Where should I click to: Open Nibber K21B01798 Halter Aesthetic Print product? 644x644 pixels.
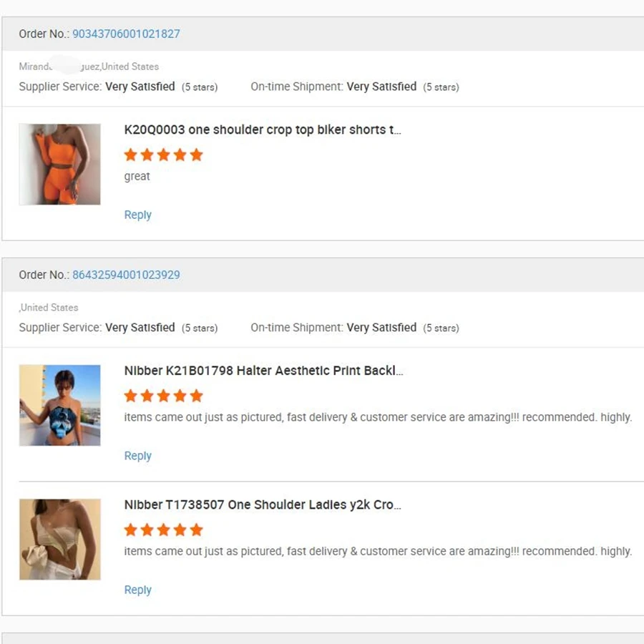point(263,371)
